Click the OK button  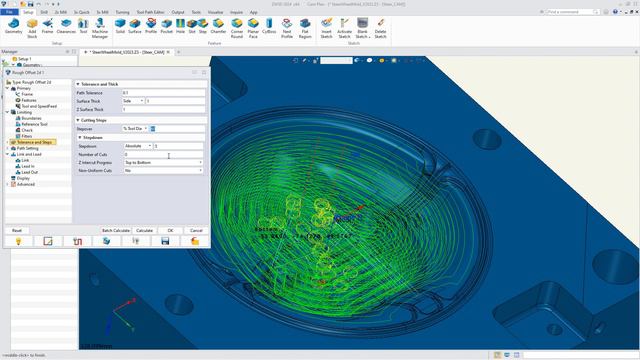tap(170, 231)
